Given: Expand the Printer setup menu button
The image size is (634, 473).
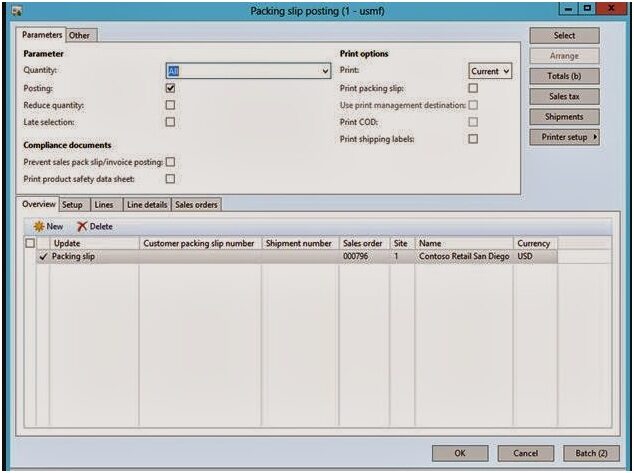Looking at the screenshot, I should click(x=564, y=137).
